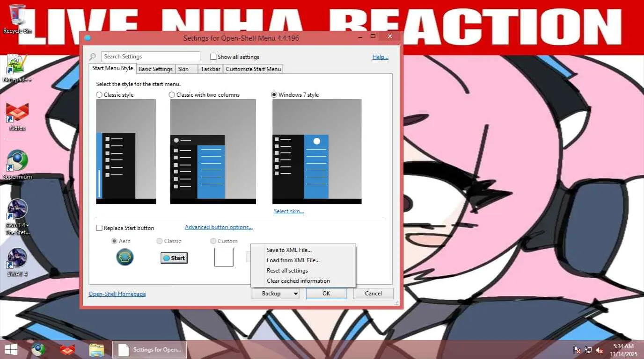644x359 pixels.
Task: Maximize the Open-Shell settings window
Action: point(373,36)
